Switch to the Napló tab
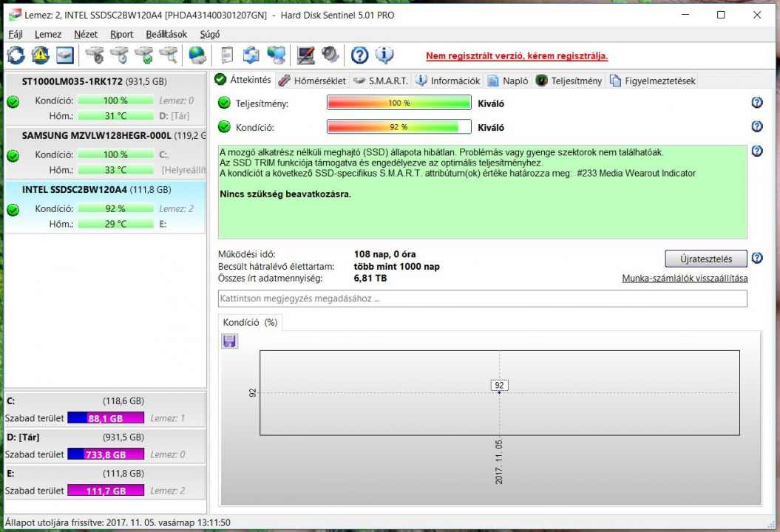Image resolution: width=780 pixels, height=532 pixels. [508, 81]
